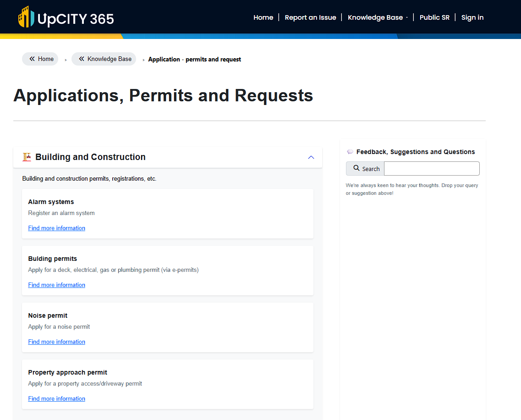
Task: Click the double-chevron icon on the Home breadcrumb
Action: point(32,59)
